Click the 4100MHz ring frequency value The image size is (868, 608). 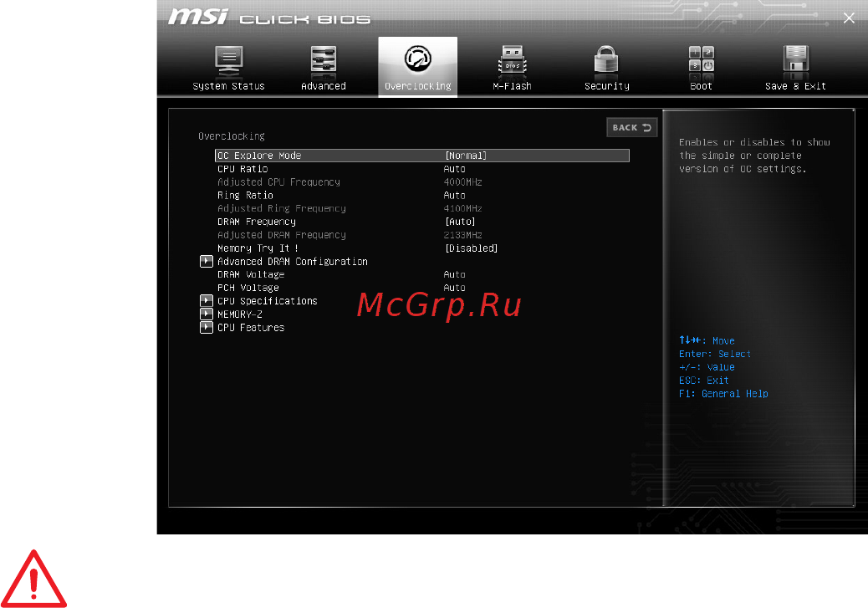462,209
